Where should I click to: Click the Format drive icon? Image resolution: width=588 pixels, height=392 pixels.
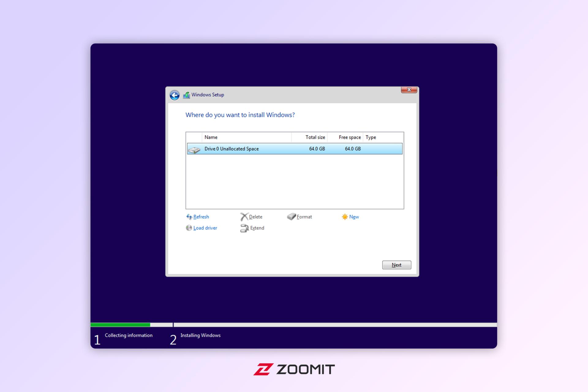pos(291,217)
